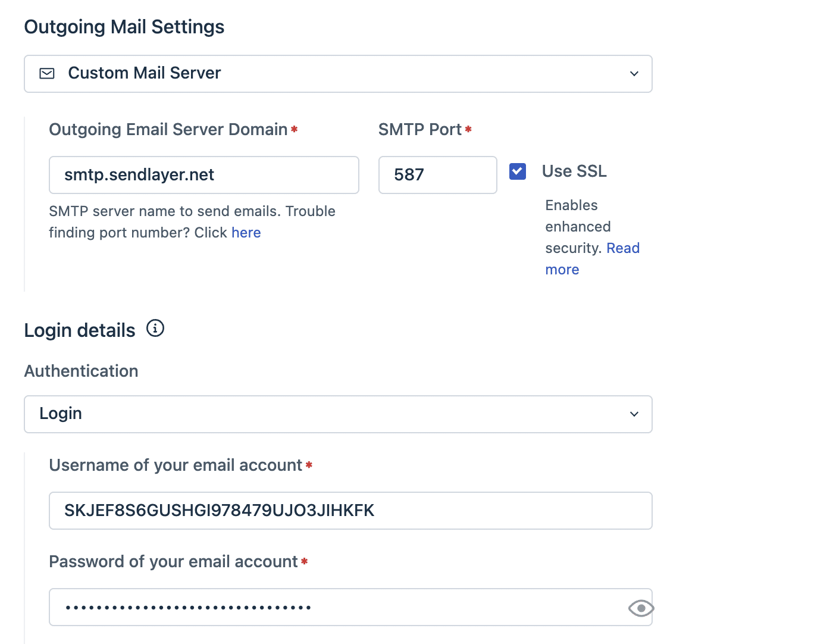Viewport: 833px width, 644px height.
Task: Follow the 'Read more' link about SSL security
Action: [x=623, y=248]
